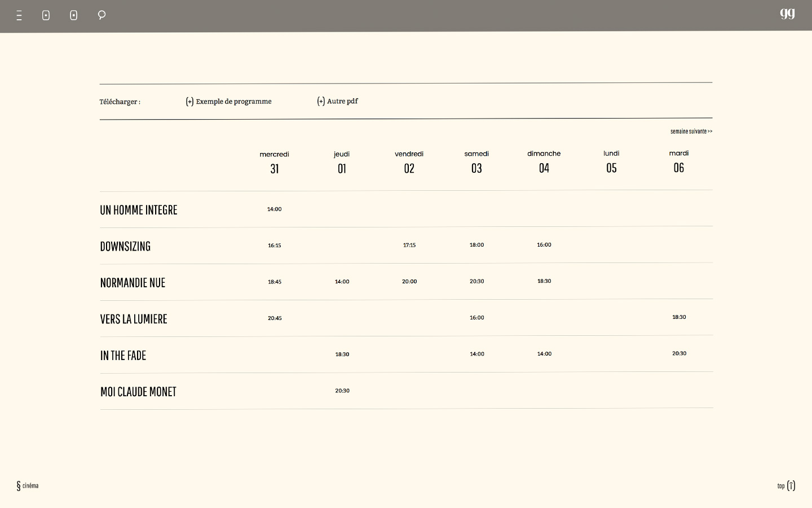This screenshot has width=812, height=508.
Task: Click the rounded rectangle icon with a square dot
Action: 73,15
